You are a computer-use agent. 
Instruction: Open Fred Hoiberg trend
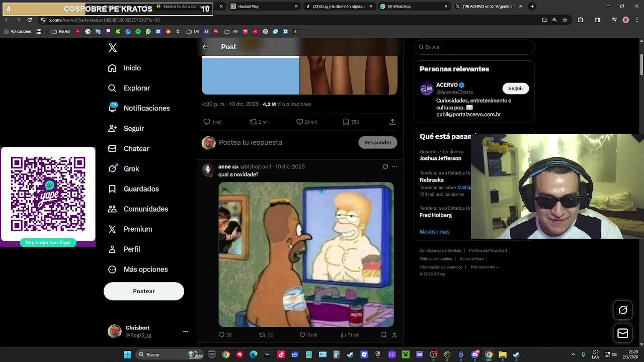436,215
